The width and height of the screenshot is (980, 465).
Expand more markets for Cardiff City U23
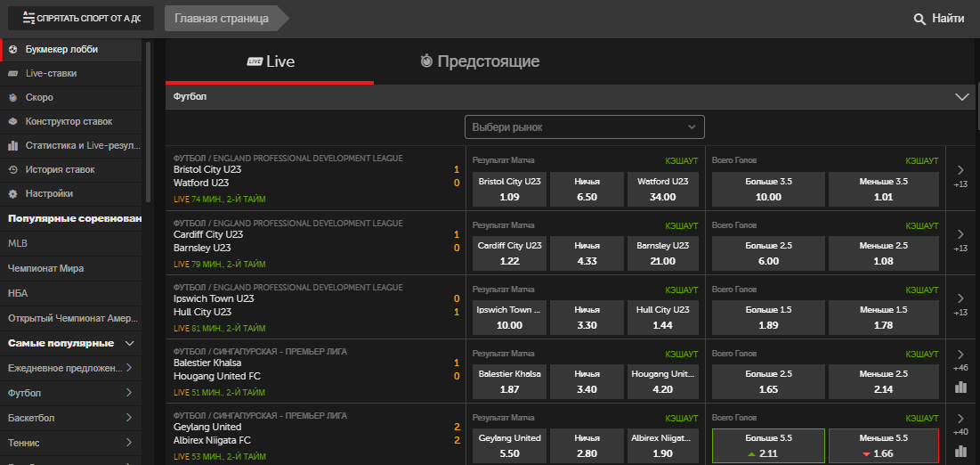tap(960, 241)
